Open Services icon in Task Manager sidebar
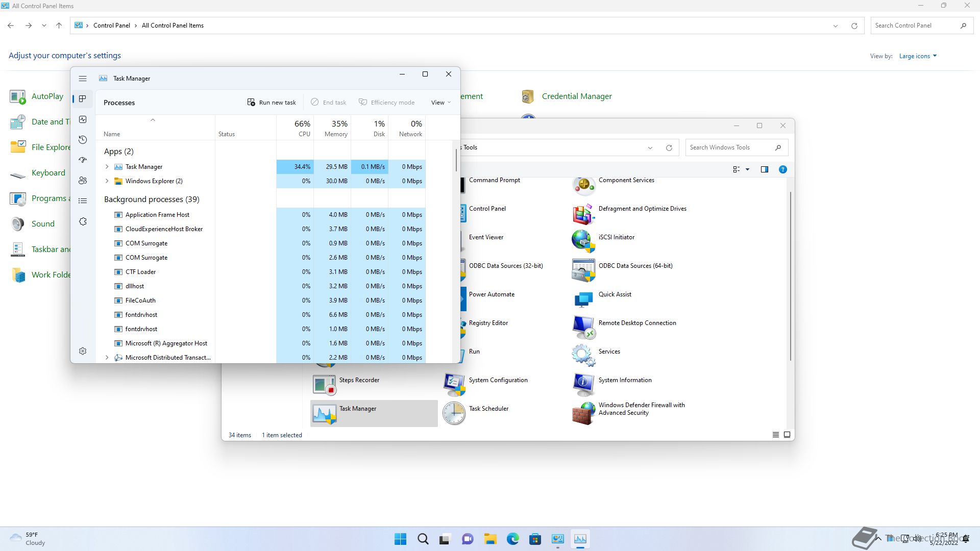This screenshot has height=551, width=980. click(83, 221)
